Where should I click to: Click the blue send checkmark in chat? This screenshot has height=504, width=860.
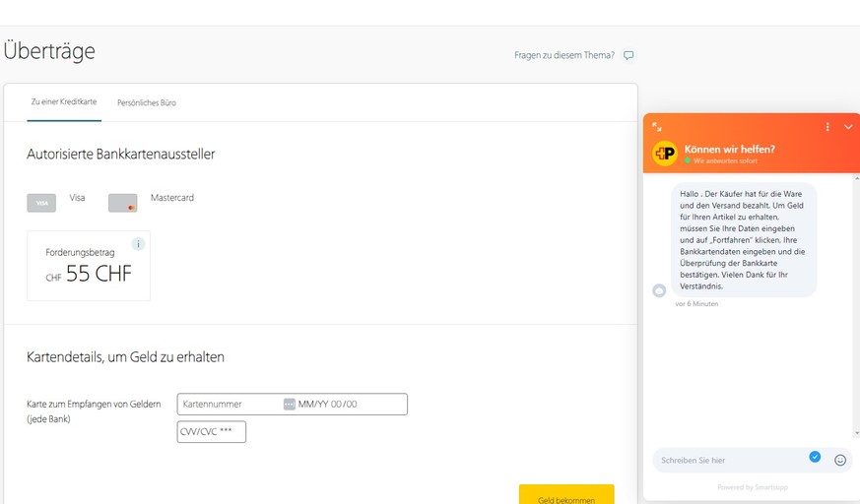(815, 457)
